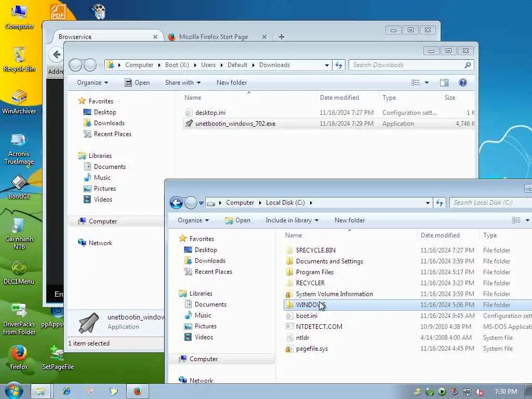Open Cai nhanh NT6 desktop shortcut
This screenshot has height=399, width=532.
19,233
